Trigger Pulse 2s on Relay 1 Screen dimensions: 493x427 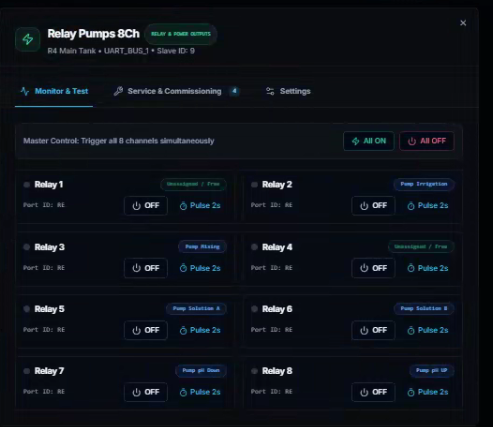[x=200, y=206]
